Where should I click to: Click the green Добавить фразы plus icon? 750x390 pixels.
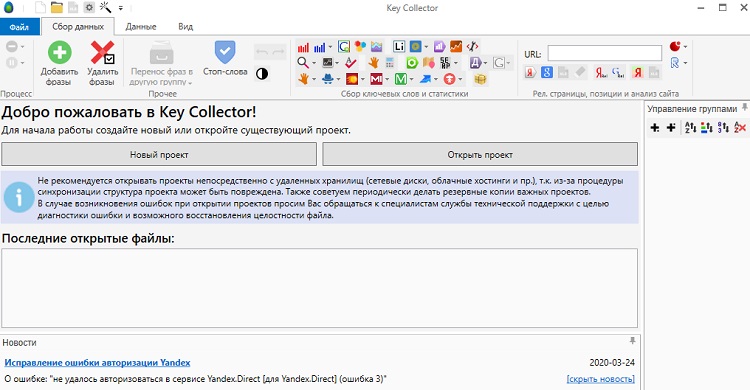(59, 53)
